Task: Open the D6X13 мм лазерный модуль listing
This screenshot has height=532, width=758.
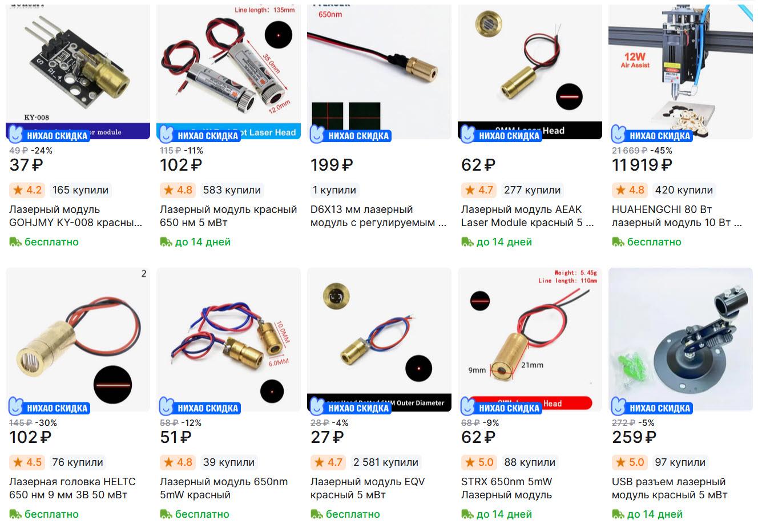Action: (x=378, y=216)
